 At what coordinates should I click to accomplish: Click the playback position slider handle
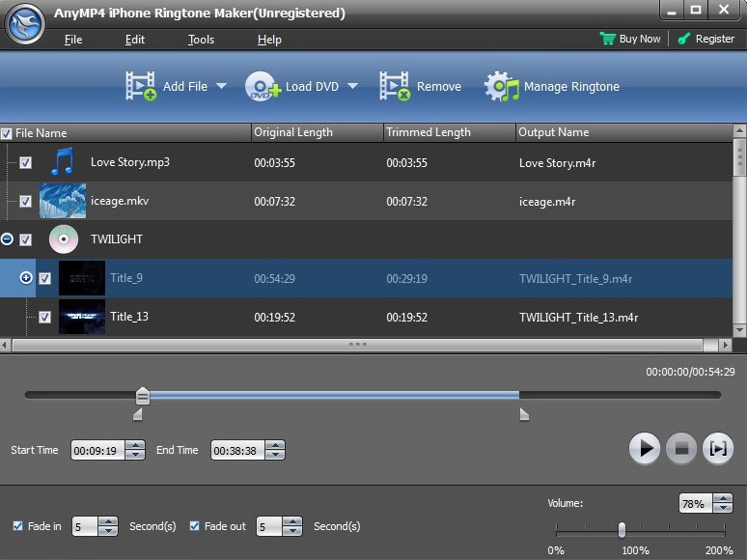point(143,396)
